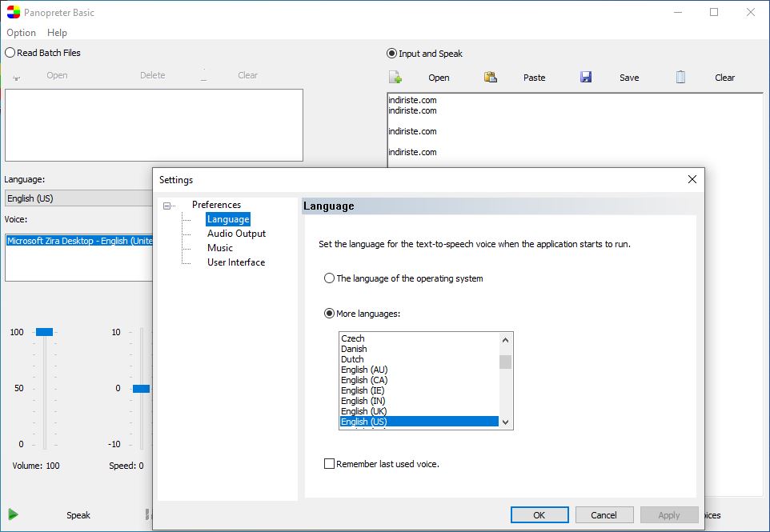The image size is (770, 532).
Task: Select English (AU) in the list
Action: [419, 370]
